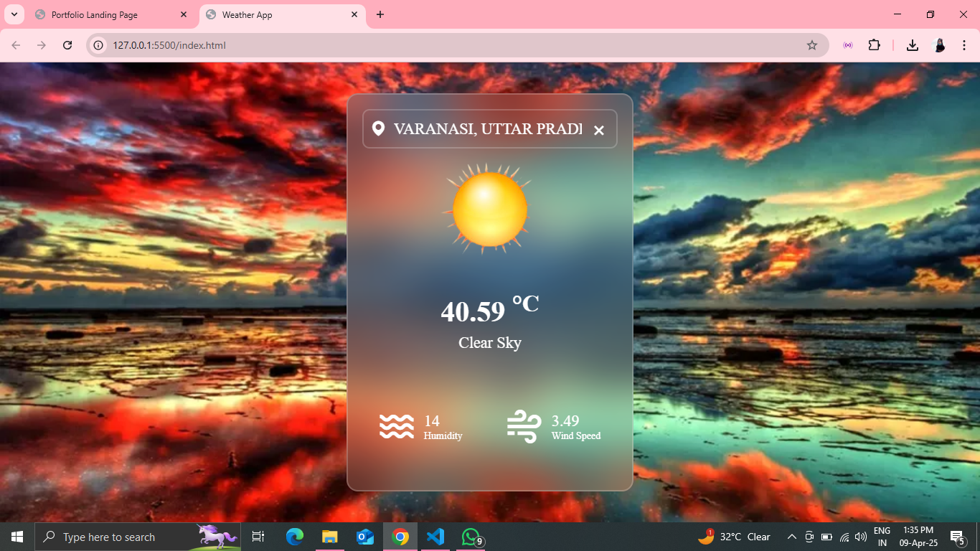The width and height of the screenshot is (980, 551).
Task: Click the humidity waves icon
Action: click(397, 426)
